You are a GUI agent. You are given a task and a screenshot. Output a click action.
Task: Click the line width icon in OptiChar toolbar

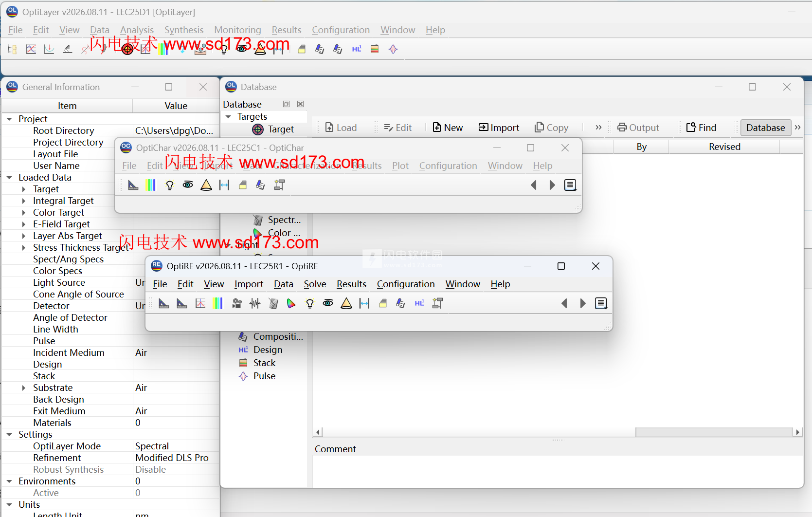[224, 185]
